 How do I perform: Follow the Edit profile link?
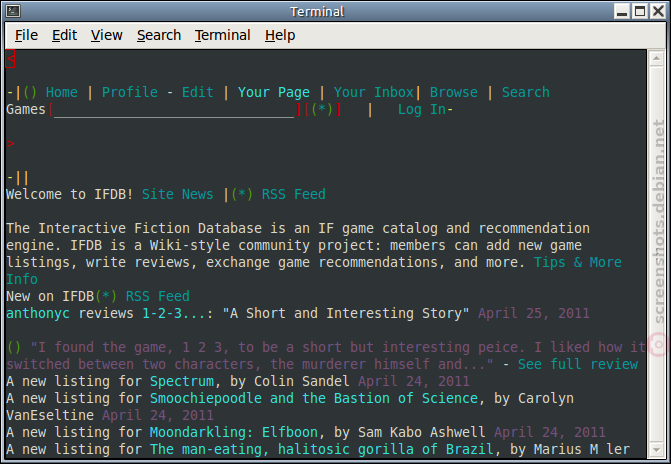[x=198, y=92]
